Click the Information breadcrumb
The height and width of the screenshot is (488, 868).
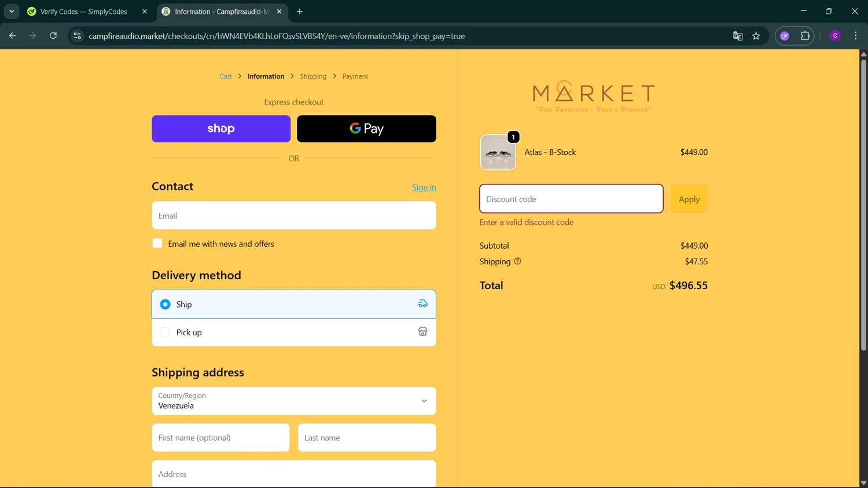pyautogui.click(x=266, y=76)
